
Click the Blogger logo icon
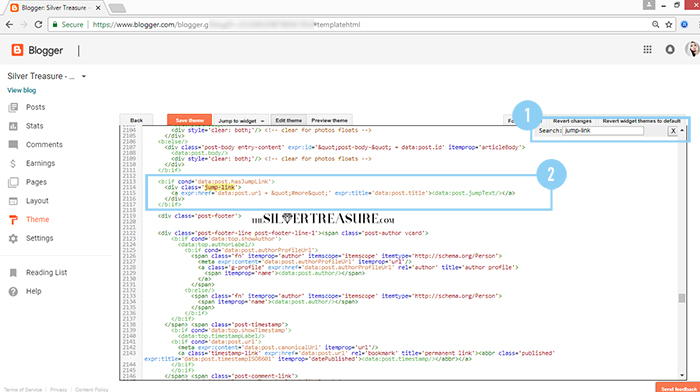(17, 50)
